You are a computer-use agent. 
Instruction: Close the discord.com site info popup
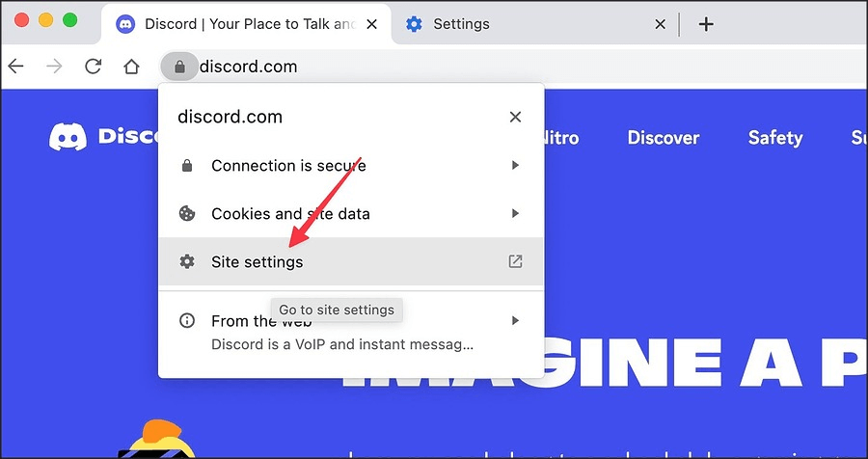(x=515, y=117)
